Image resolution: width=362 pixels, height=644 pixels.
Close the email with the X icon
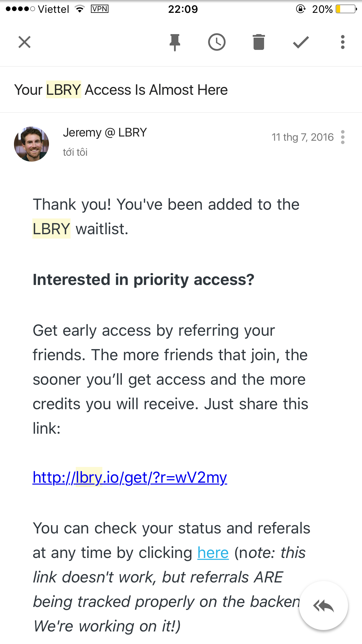point(24,42)
